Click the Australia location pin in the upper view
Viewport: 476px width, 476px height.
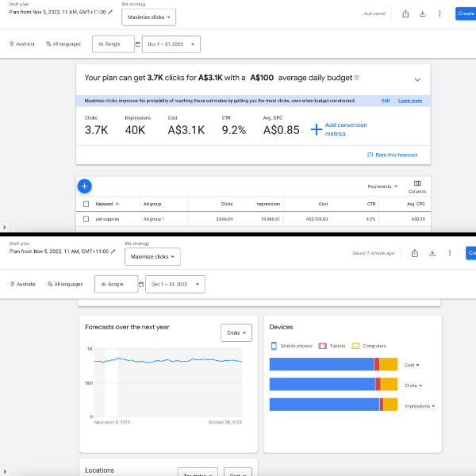coord(12,44)
